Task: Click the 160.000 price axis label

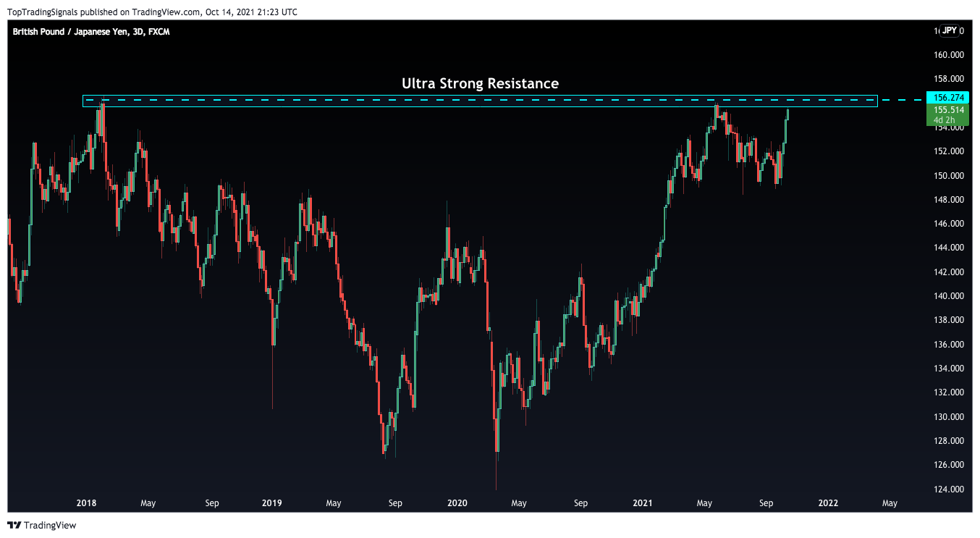Action: (948, 55)
